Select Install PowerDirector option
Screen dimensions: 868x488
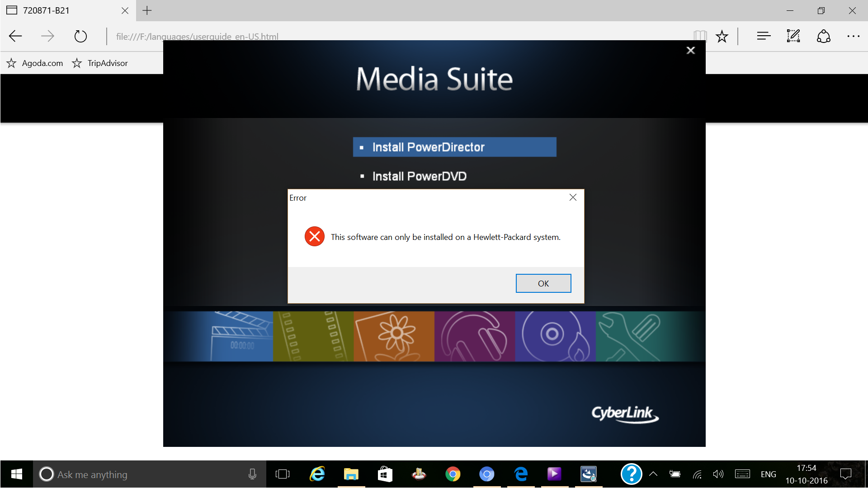click(454, 147)
